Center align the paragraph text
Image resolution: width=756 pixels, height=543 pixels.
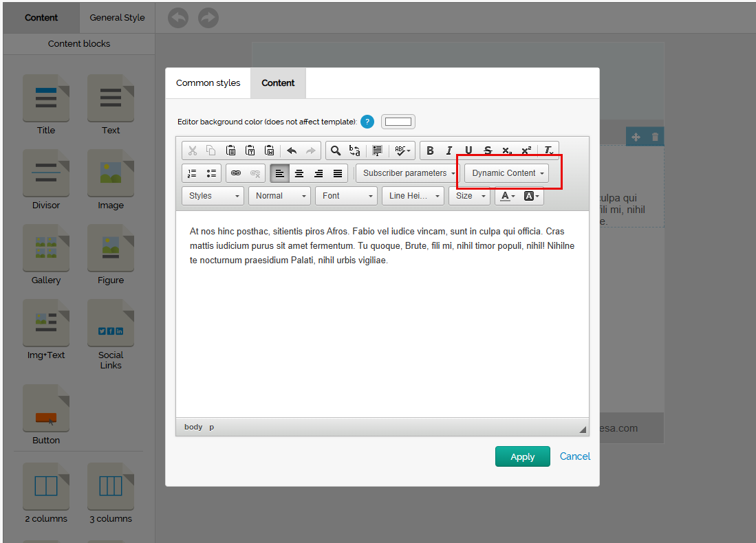(299, 173)
